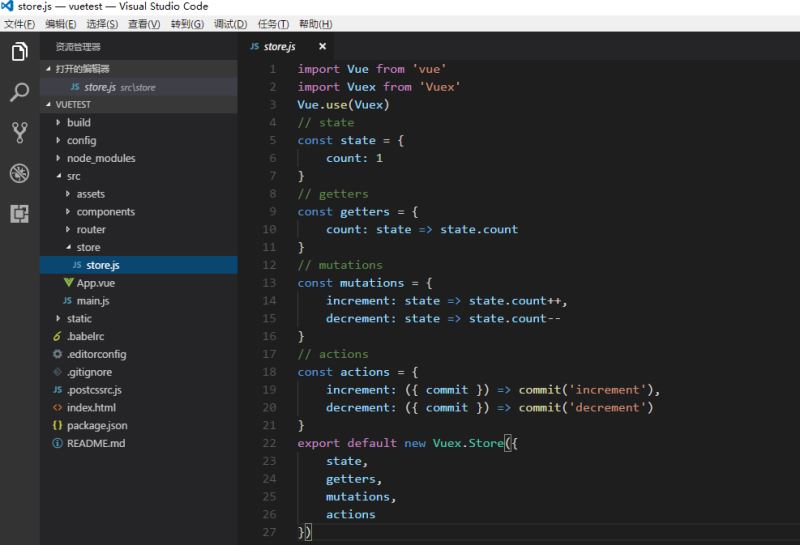800x545 pixels.
Task: Open the 选择(S) menu
Action: (102, 24)
